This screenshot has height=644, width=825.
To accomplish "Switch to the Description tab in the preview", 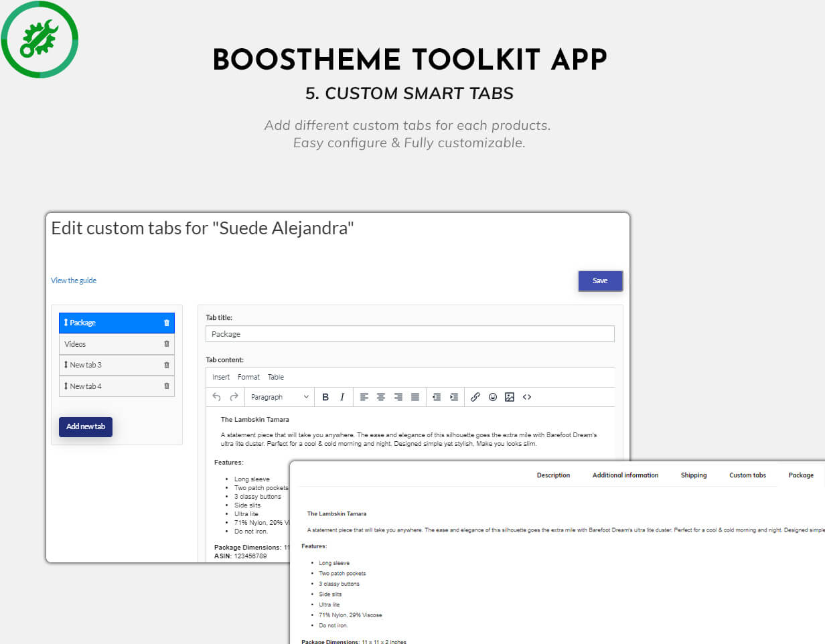I will 553,475.
